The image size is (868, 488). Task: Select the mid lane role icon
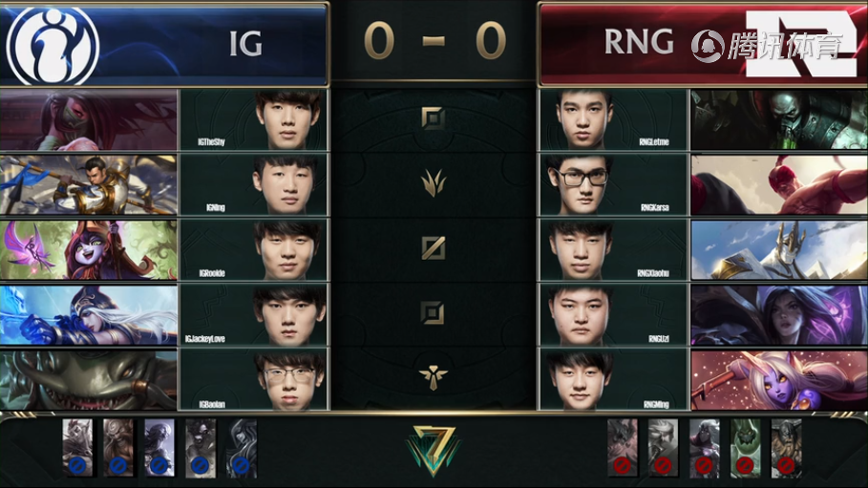(433, 248)
